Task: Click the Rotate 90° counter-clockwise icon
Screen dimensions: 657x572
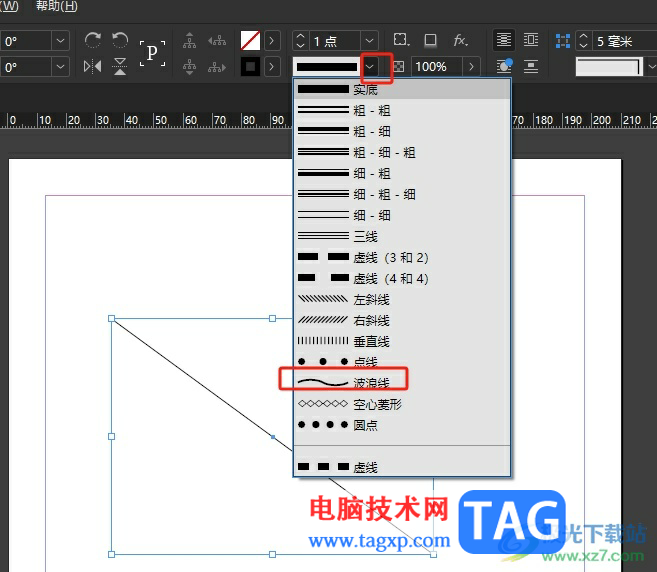Action: (120, 41)
